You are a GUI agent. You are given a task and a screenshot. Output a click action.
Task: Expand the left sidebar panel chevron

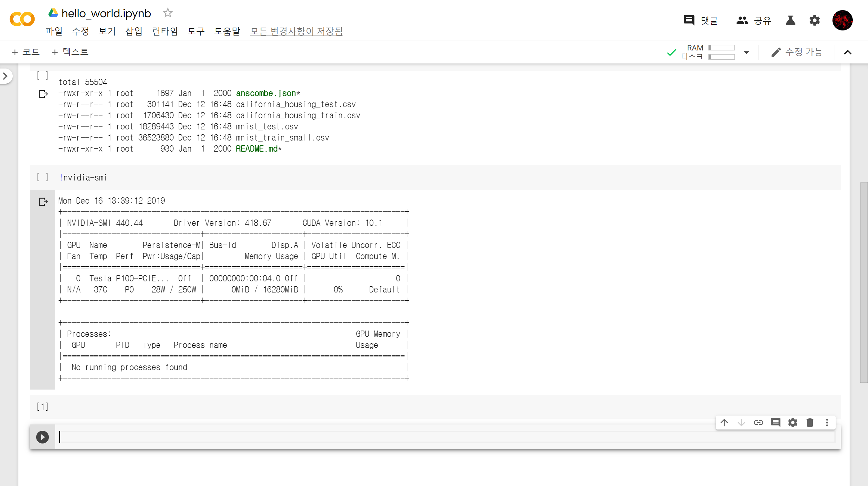point(5,76)
